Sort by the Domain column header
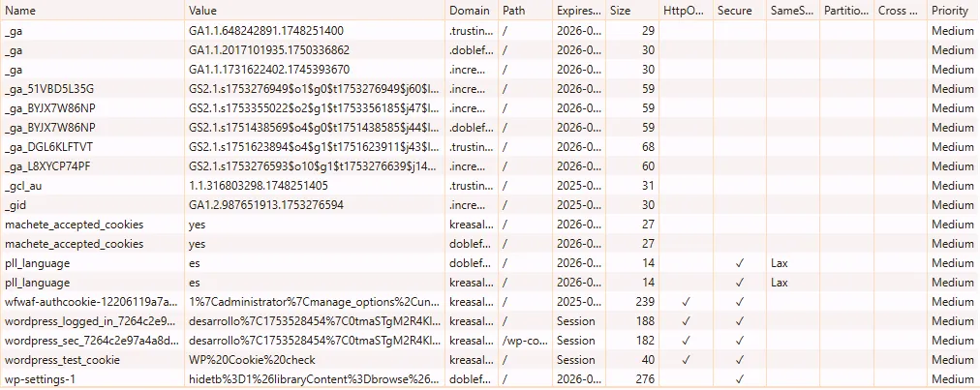 tap(472, 11)
